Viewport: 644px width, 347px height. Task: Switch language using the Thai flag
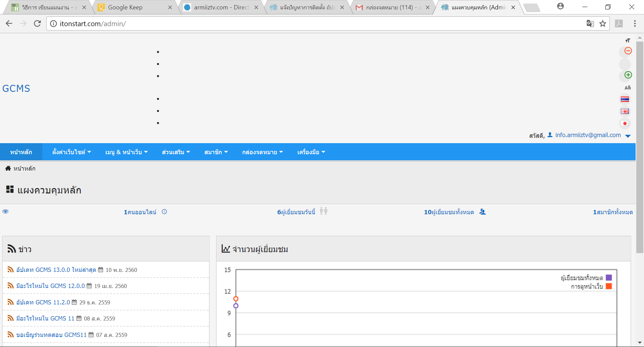(x=625, y=99)
